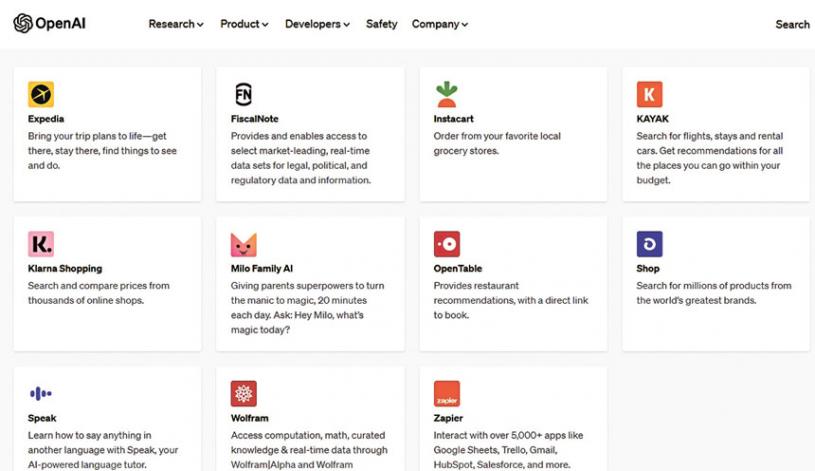Click Search in the top navigation
Screen dimensions: 815x471
point(792,24)
